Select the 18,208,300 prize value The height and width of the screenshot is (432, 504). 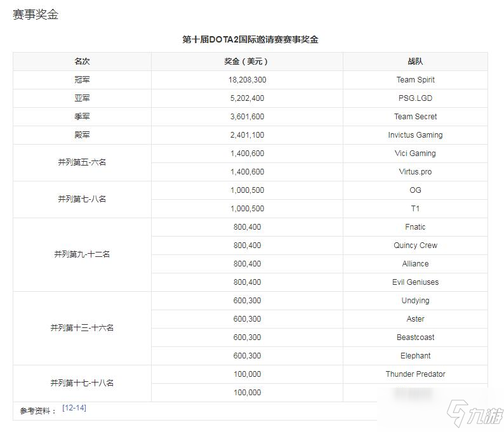(247, 80)
